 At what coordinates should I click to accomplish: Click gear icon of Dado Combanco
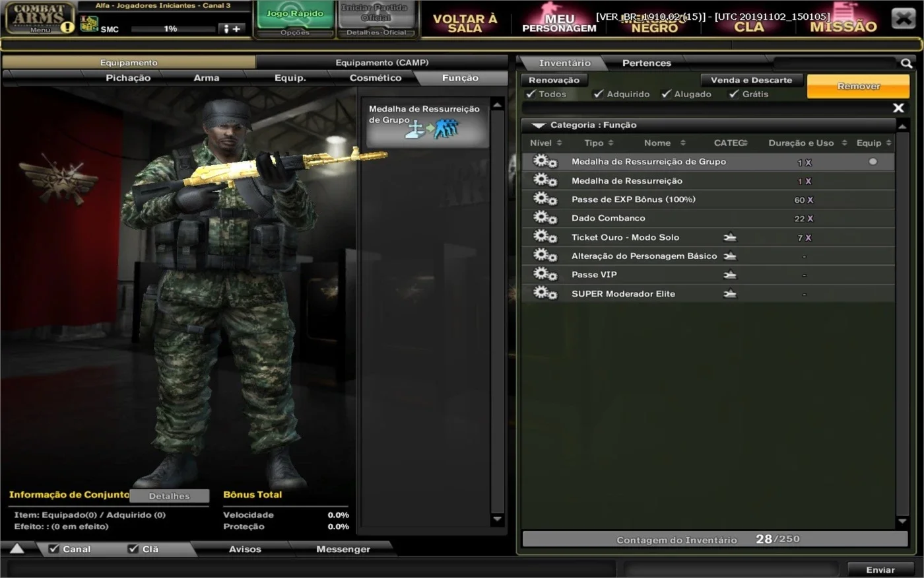[x=545, y=218]
